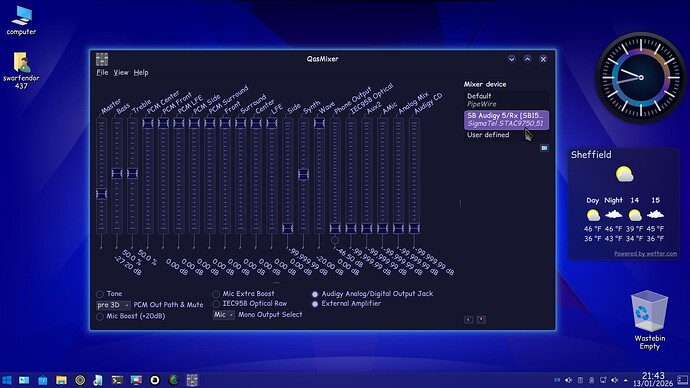The height and width of the screenshot is (388, 690).
Task: Click the Synth slider handle
Action: 303,174
